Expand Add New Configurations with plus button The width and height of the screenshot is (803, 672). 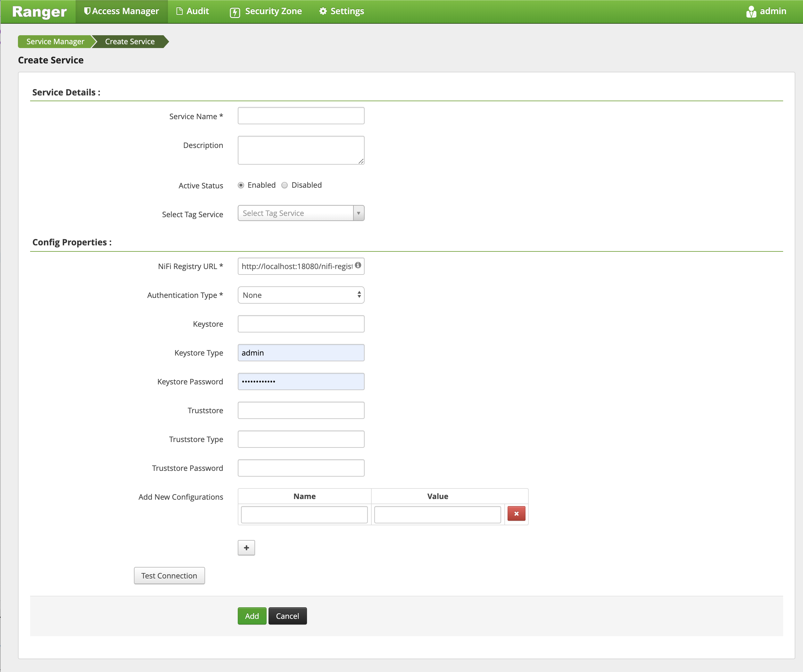coord(246,547)
